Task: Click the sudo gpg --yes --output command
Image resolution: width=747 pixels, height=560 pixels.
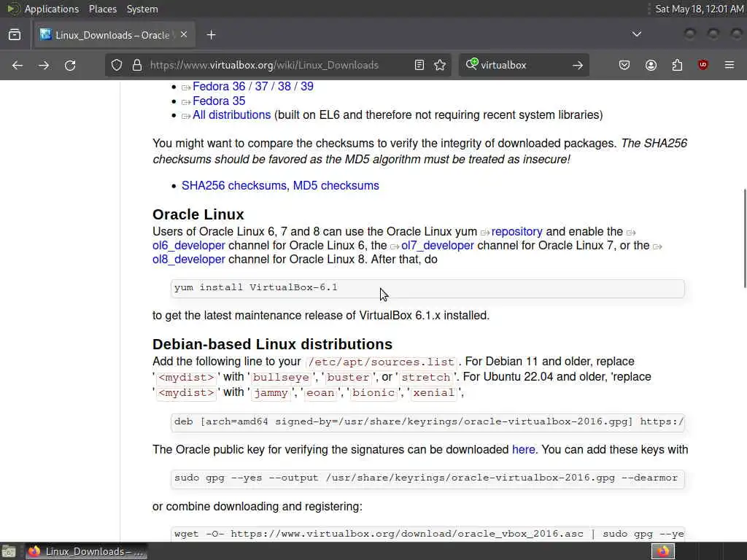Action: (427, 478)
